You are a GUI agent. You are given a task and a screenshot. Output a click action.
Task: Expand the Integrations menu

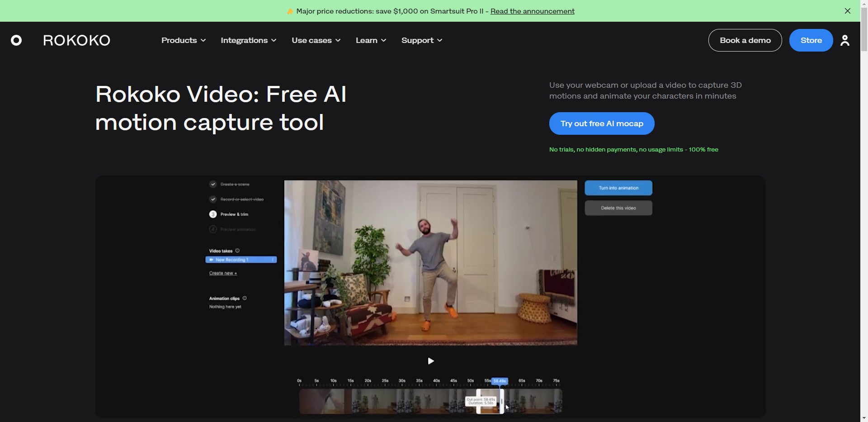coord(248,40)
